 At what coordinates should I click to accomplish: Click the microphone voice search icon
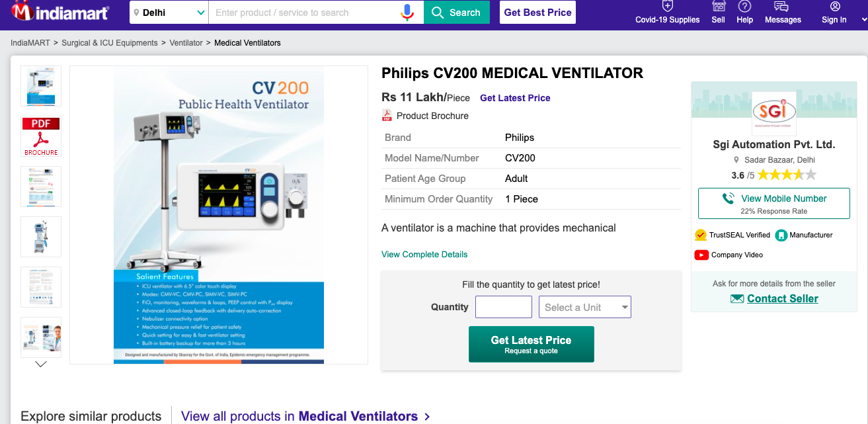407,13
